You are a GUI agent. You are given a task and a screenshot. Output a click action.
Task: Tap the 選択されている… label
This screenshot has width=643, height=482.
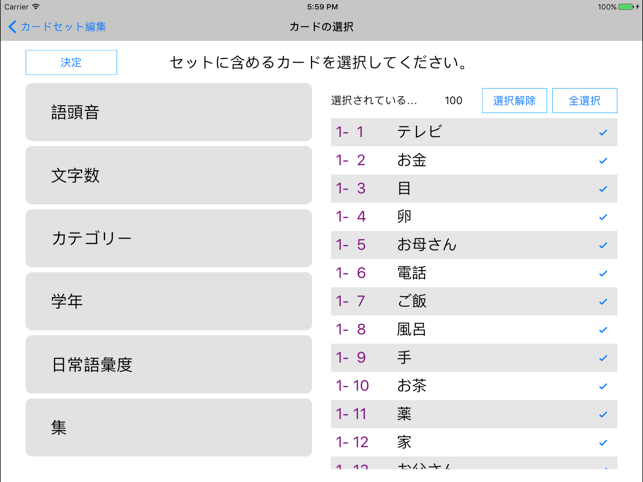(374, 101)
